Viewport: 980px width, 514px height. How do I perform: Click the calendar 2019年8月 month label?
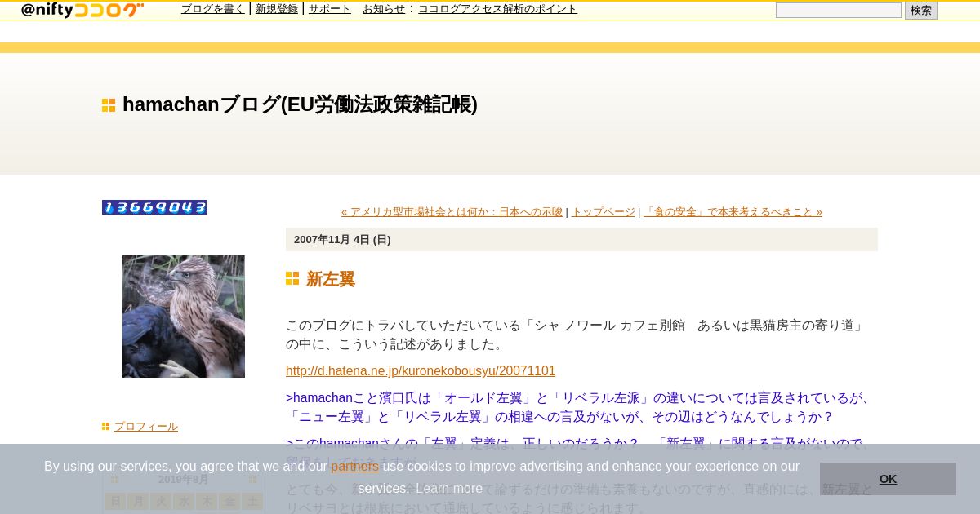pos(184,480)
